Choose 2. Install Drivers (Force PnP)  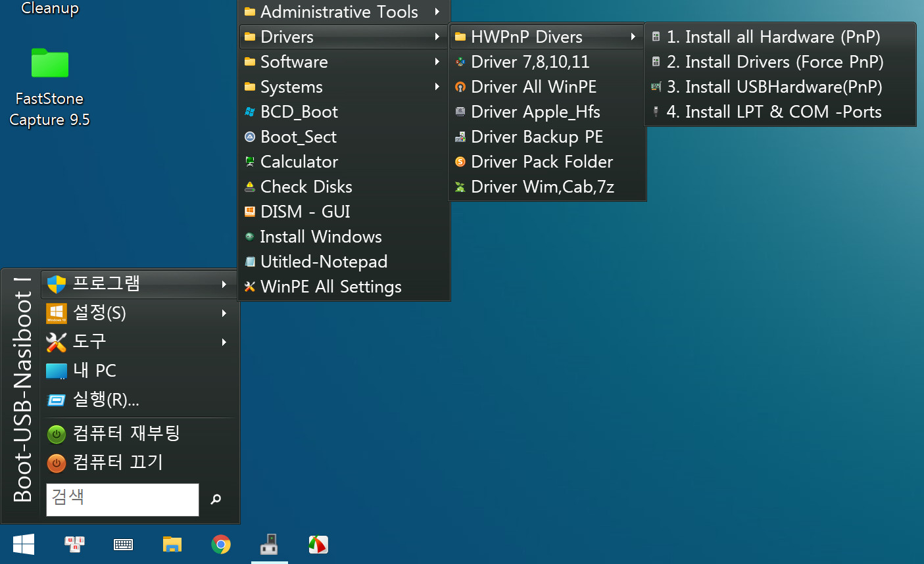coord(780,62)
